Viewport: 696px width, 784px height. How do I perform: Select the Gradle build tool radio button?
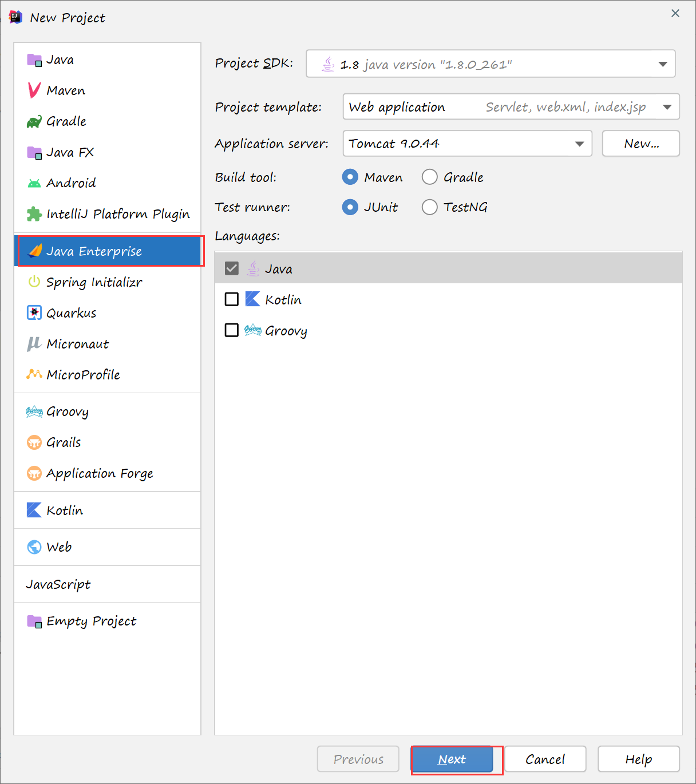click(x=430, y=177)
